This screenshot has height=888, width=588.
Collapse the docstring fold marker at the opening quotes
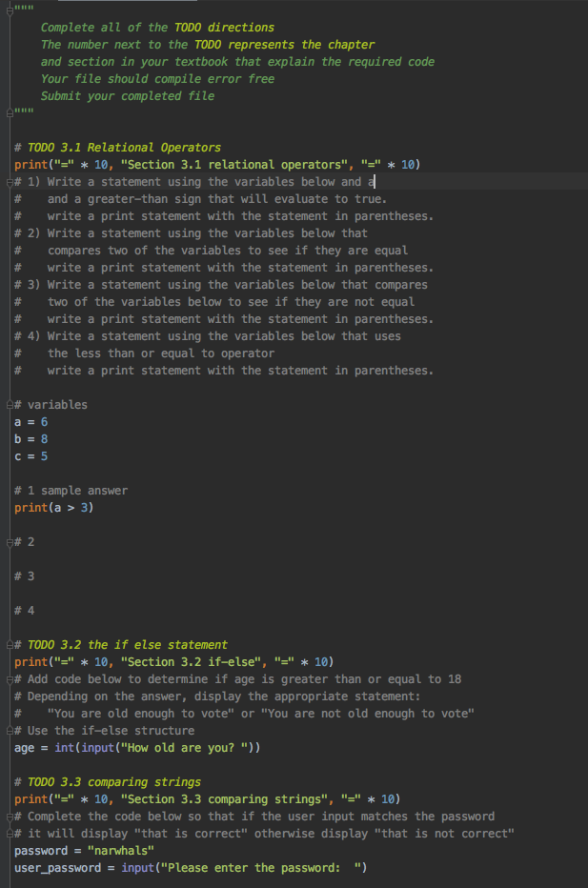tap(10, 11)
